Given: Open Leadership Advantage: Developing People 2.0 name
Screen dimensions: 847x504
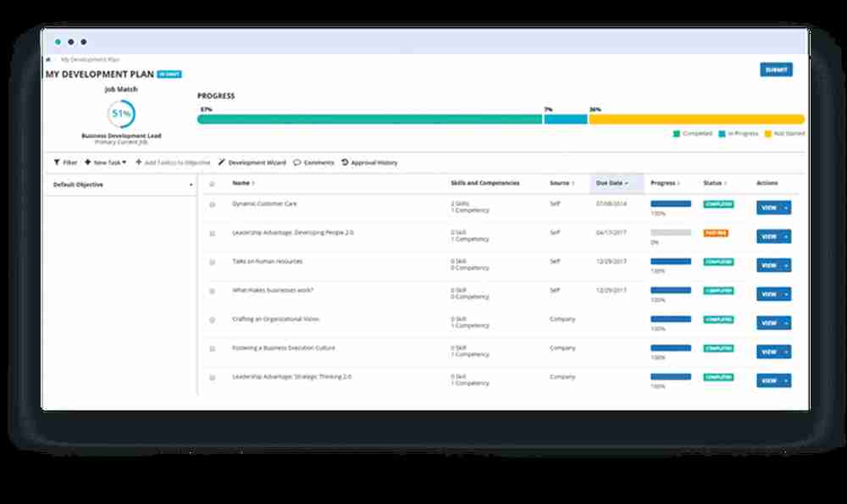Looking at the screenshot, I should (x=293, y=232).
